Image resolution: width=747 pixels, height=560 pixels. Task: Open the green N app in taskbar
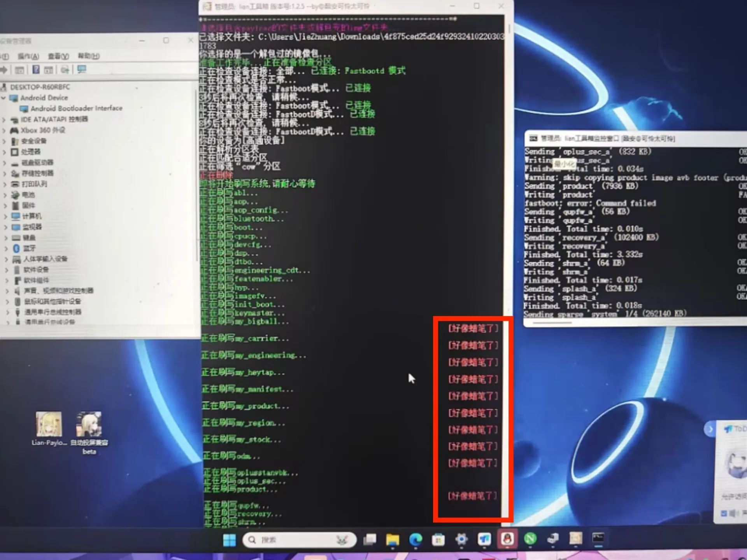tap(530, 539)
